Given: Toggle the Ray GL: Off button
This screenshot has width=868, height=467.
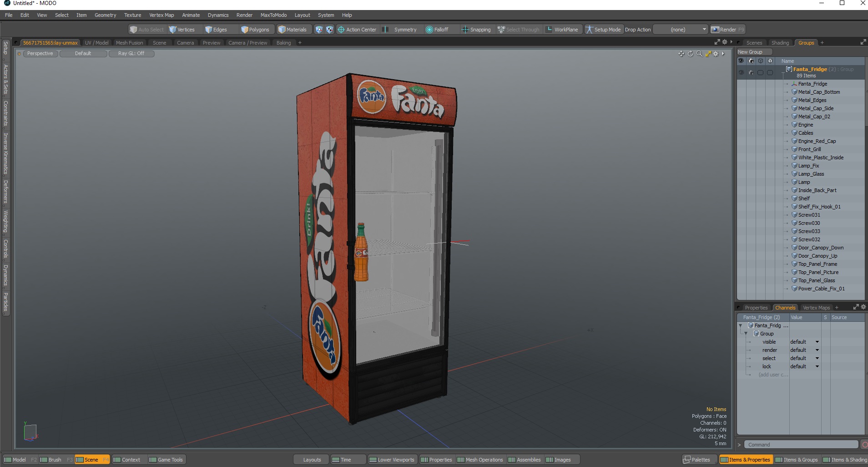Looking at the screenshot, I should 131,54.
